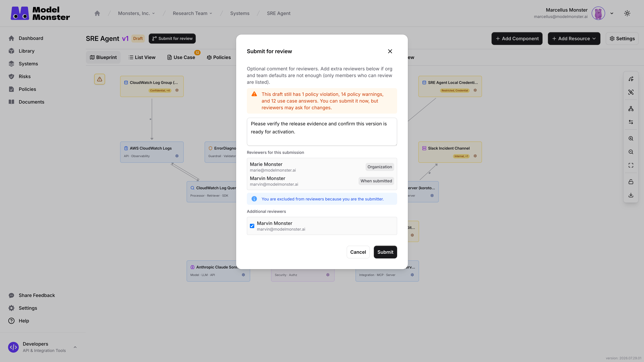Viewport: 644px width, 362px height.
Task: Toggle light theme with sun icon
Action: [x=627, y=13]
